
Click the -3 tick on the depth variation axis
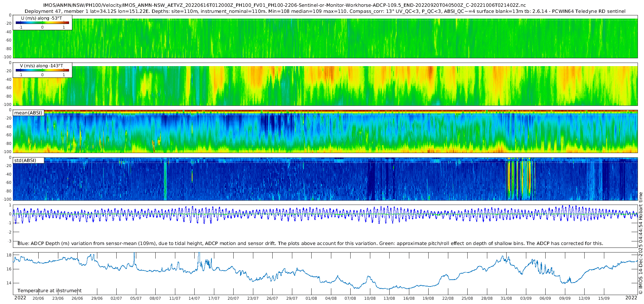pos(10,241)
